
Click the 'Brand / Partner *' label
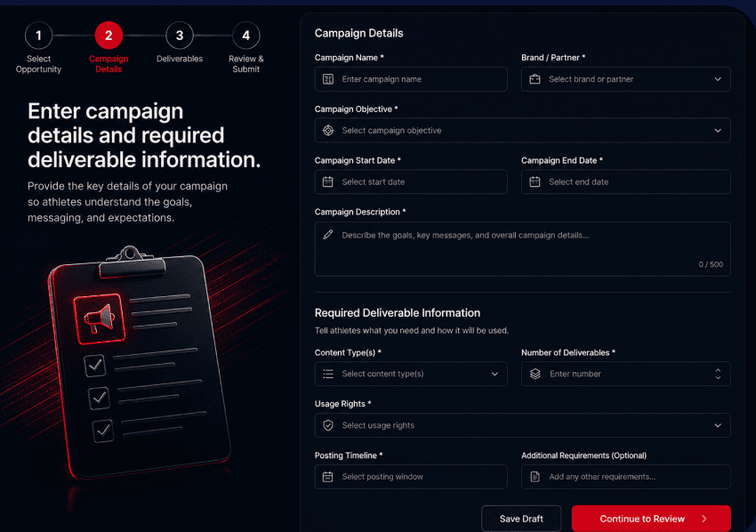pyautogui.click(x=553, y=58)
